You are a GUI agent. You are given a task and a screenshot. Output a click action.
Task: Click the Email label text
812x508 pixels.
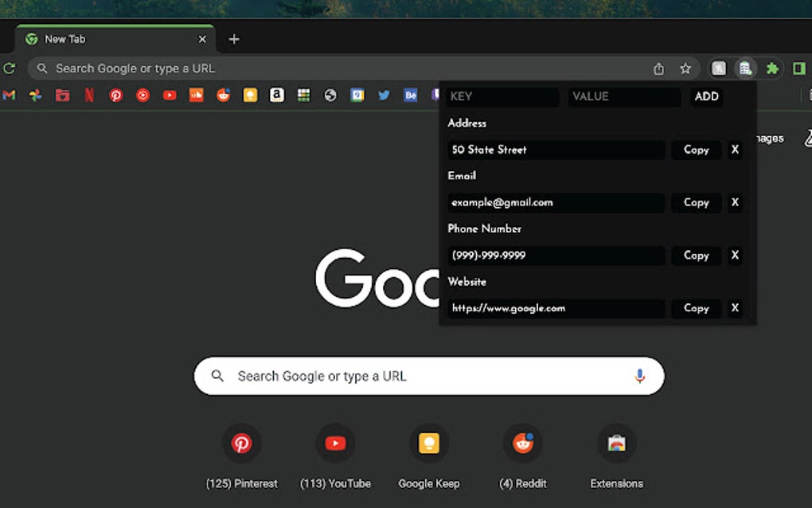[462, 176]
